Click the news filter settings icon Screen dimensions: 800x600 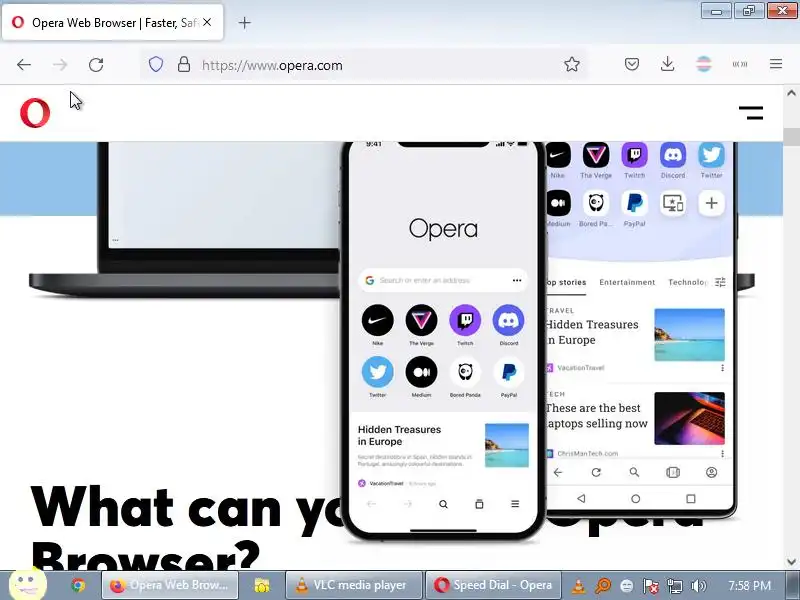(x=720, y=282)
